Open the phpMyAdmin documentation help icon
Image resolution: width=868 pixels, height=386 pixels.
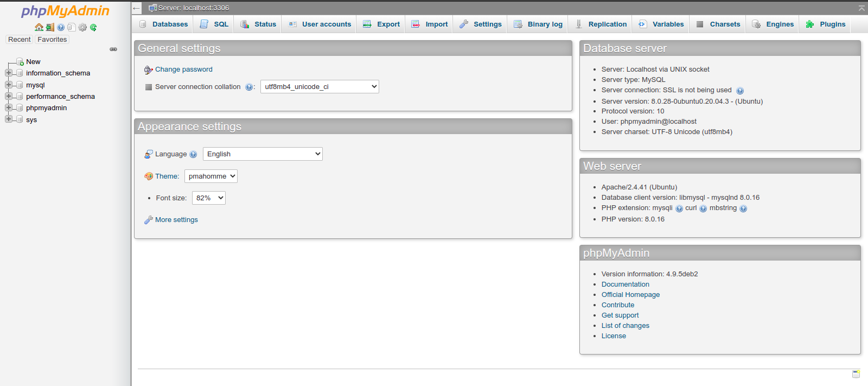pyautogui.click(x=61, y=27)
